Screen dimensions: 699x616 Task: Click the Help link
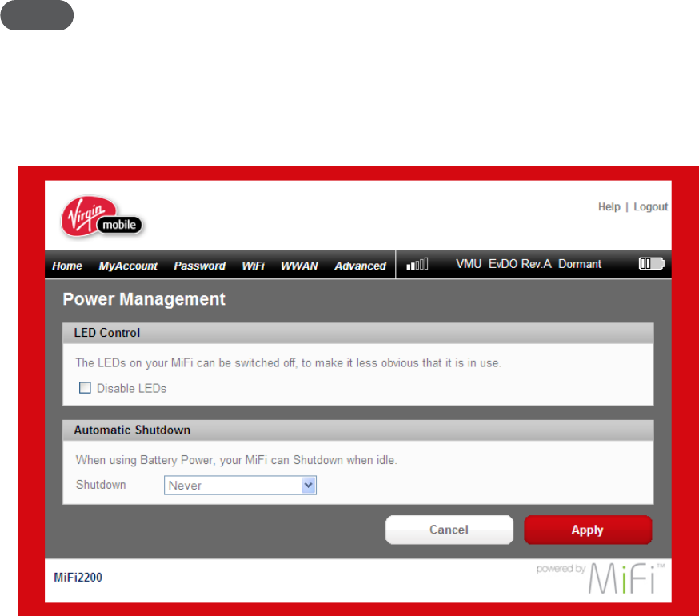point(609,207)
